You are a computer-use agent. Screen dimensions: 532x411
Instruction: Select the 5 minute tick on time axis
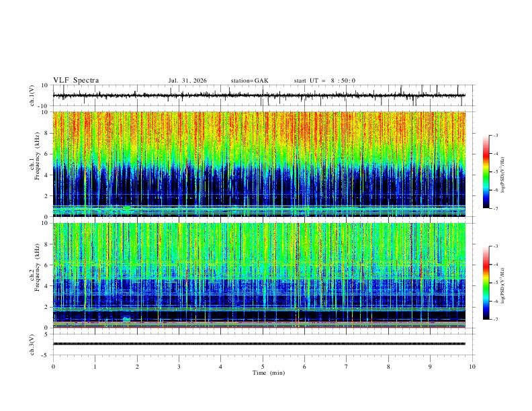click(263, 367)
